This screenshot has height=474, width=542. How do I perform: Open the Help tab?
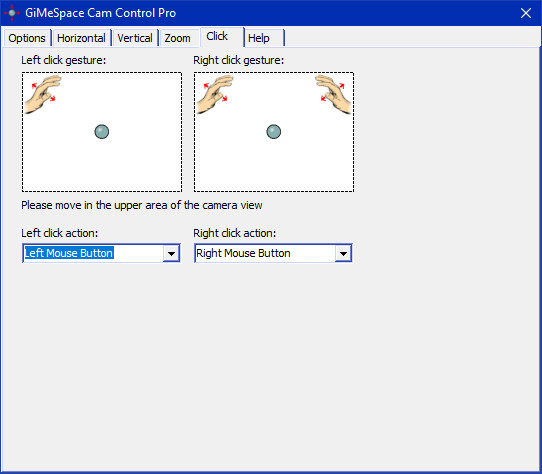[264, 38]
